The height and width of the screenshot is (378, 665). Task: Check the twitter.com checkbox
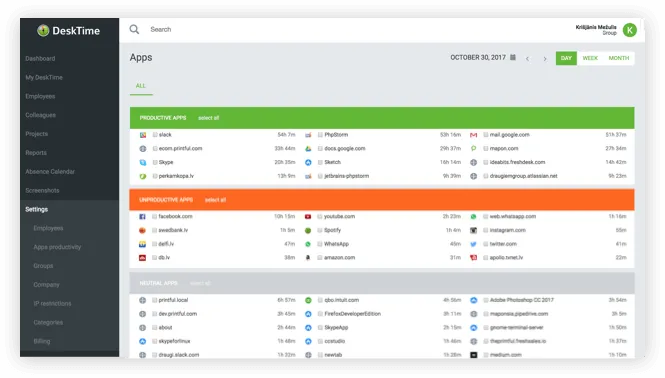coord(486,244)
